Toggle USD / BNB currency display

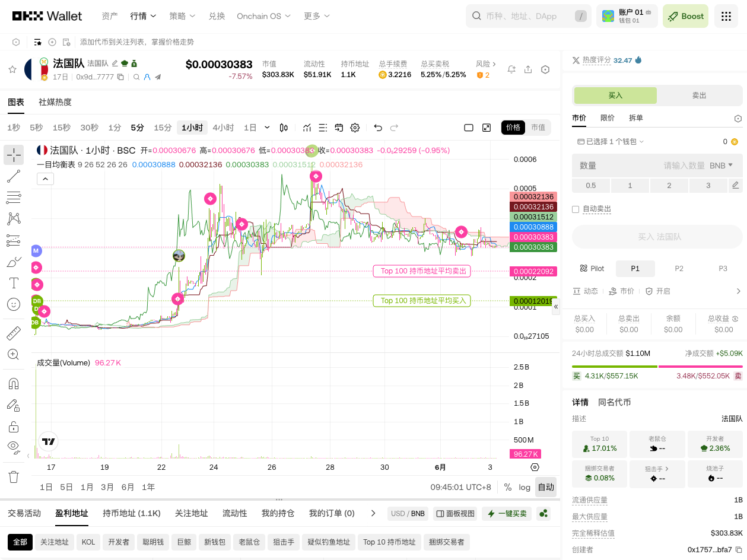pyautogui.click(x=408, y=514)
